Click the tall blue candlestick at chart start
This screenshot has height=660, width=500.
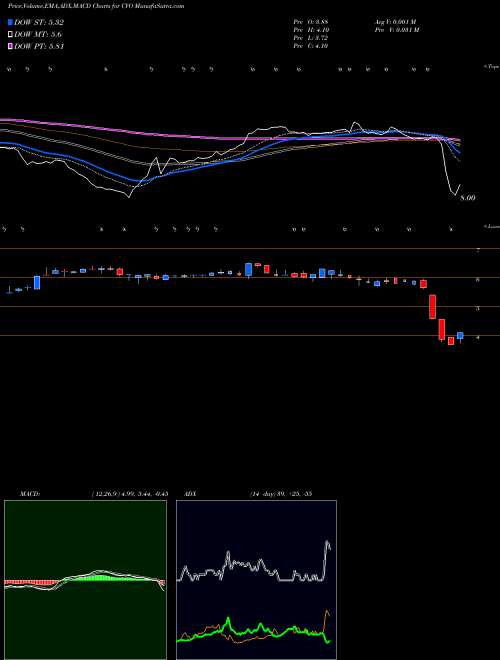37,282
